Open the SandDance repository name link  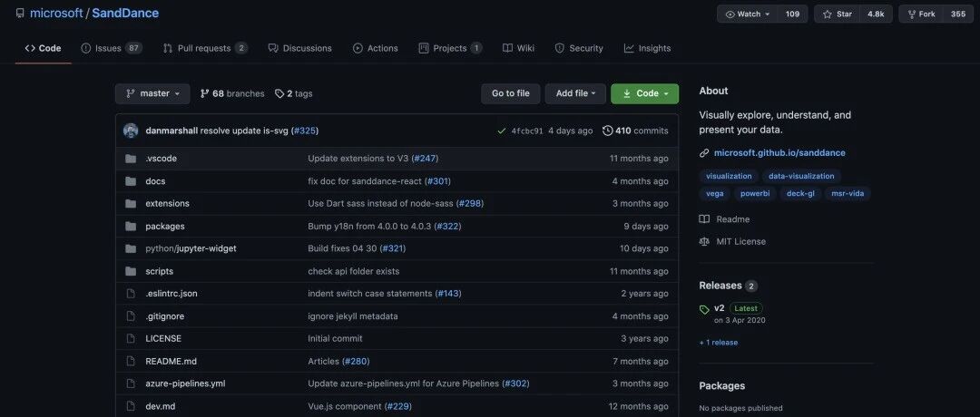tap(125, 13)
